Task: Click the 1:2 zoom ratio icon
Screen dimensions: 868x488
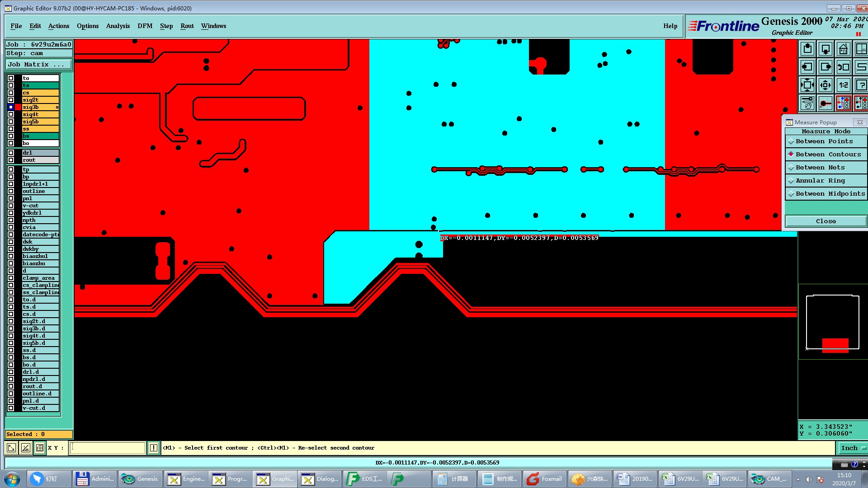Action: point(843,85)
